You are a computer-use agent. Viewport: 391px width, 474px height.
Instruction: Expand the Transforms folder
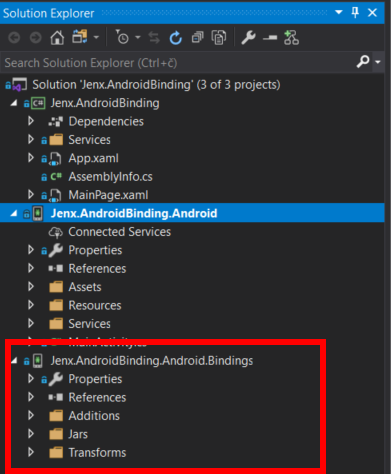point(31,452)
